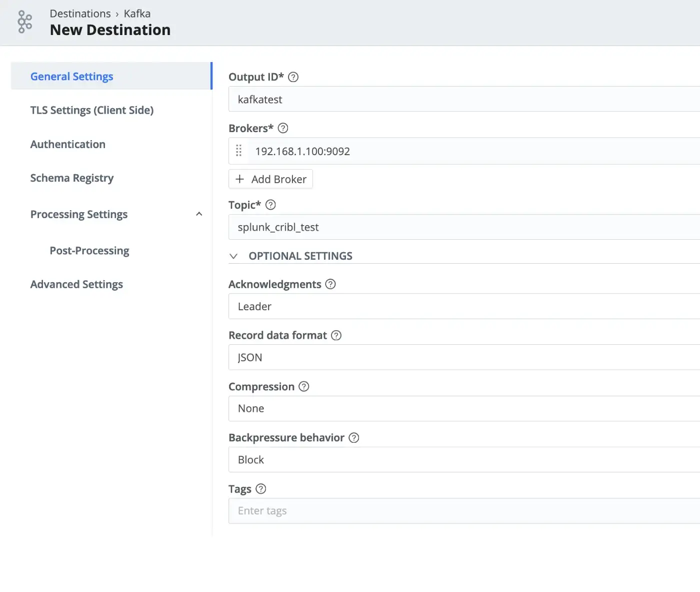Screen dimensions: 700x592
Task: Click the Enter tags input field
Action: click(464, 511)
